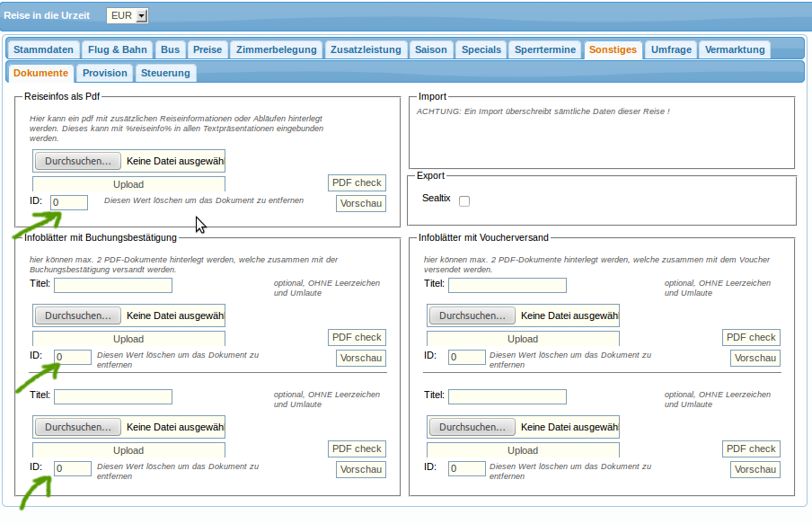Click Upload in Reiseinfos als Pdf section
This screenshot has height=524, width=812.
click(x=128, y=184)
